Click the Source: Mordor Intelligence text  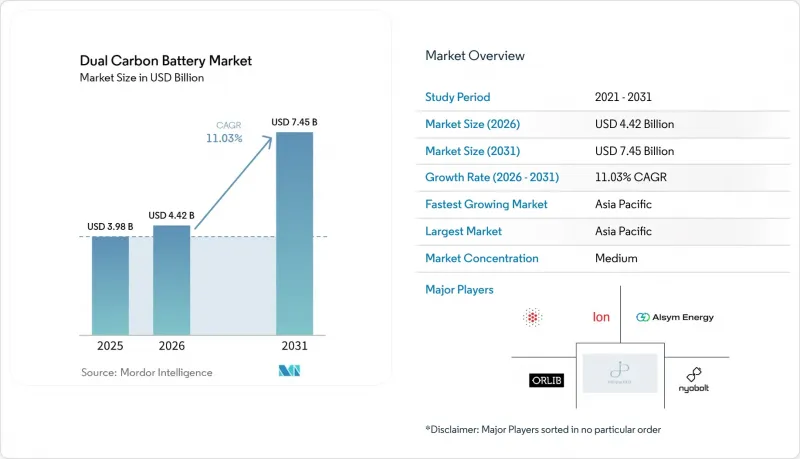146,372
